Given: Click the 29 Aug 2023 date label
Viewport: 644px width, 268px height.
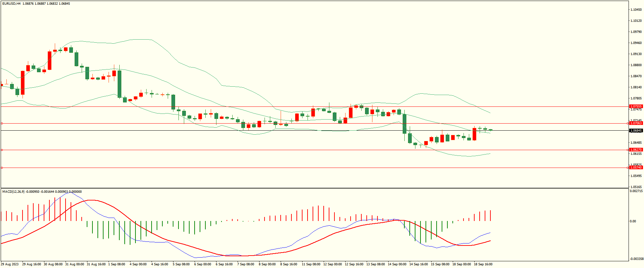Looking at the screenshot, I should [x=10, y=264].
